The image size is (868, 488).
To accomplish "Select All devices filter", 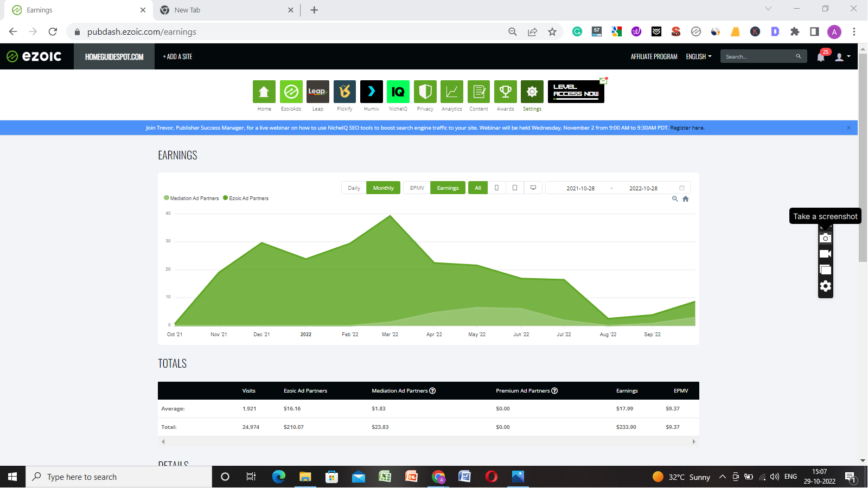I will (478, 188).
